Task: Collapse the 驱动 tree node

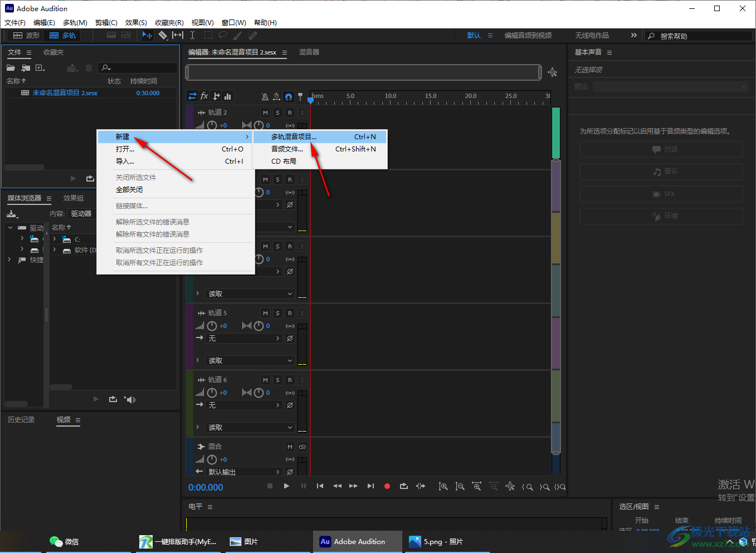Action: tap(10, 227)
